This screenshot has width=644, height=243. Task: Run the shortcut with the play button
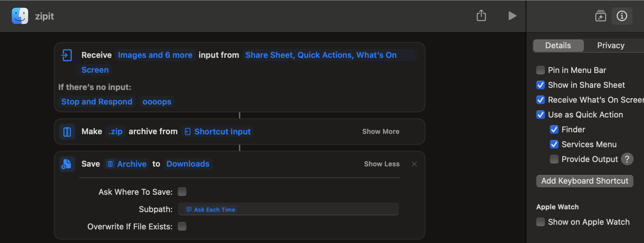(512, 16)
